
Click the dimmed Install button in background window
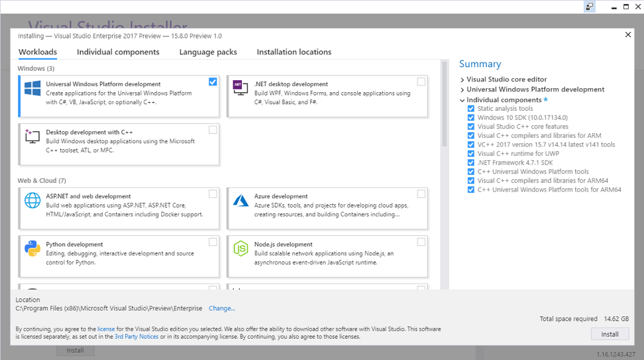coord(75,351)
